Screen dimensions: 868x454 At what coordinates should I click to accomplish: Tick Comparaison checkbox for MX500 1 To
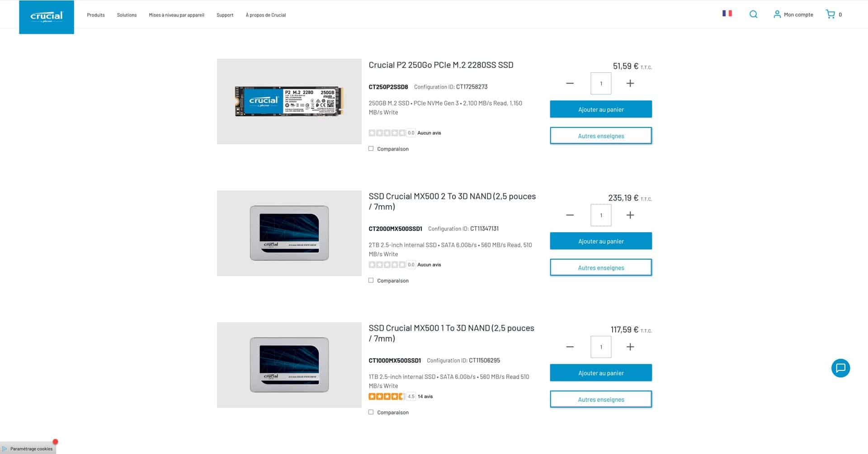(x=371, y=412)
